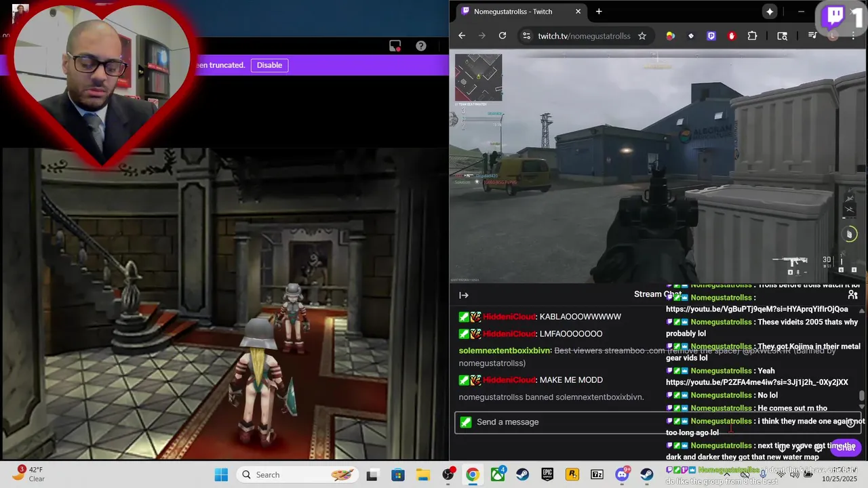Click the screen icon with red dot
The width and height of the screenshot is (868, 488).
(395, 46)
